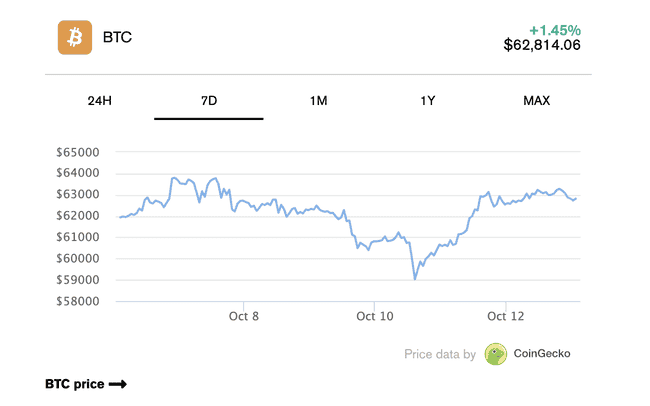Click the arrow beside BTC price
Screen dimensions: 650x406
(x=117, y=384)
